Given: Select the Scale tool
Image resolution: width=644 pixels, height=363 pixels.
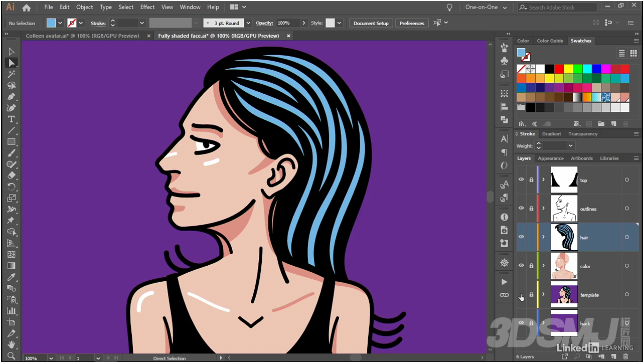Looking at the screenshot, I should [11, 198].
